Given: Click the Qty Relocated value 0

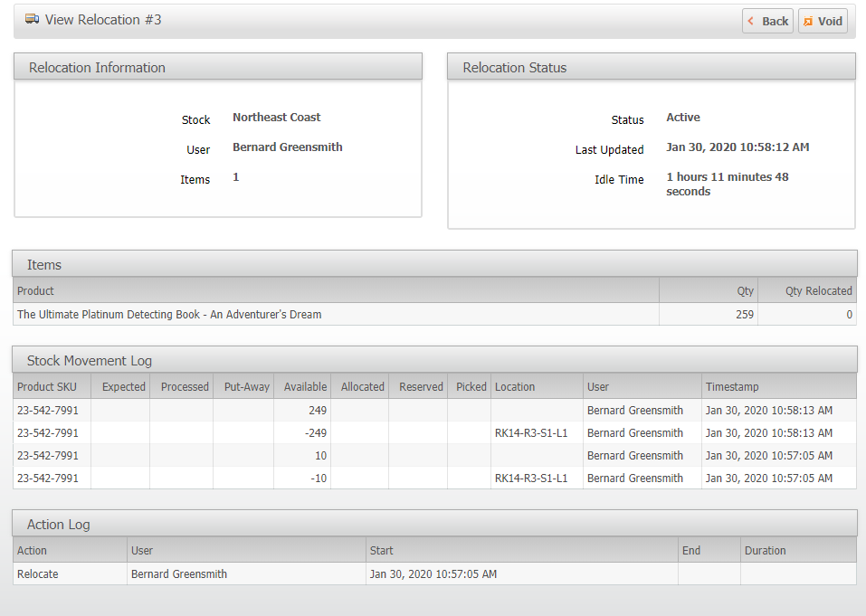Looking at the screenshot, I should 849,314.
